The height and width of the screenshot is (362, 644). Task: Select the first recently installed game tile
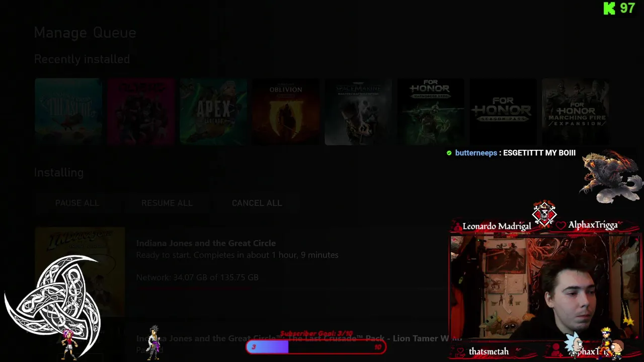pyautogui.click(x=68, y=112)
